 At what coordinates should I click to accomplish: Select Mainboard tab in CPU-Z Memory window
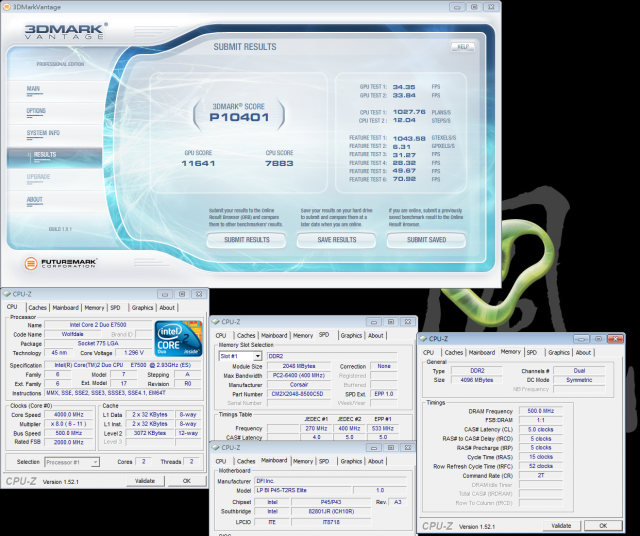click(482, 352)
